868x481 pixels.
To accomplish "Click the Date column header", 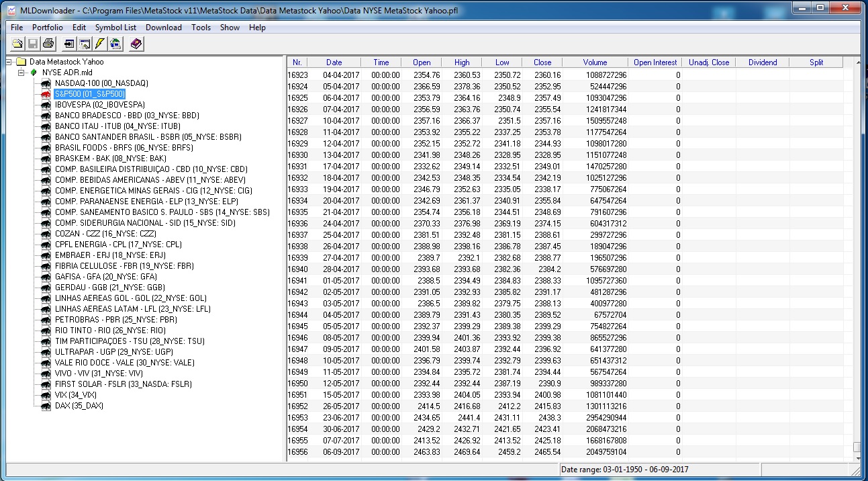I will 334,62.
